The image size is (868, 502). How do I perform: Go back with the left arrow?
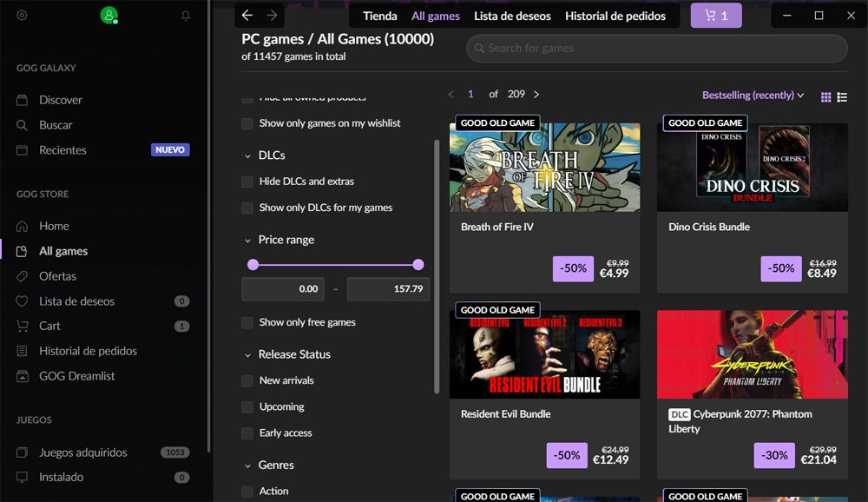point(247,16)
